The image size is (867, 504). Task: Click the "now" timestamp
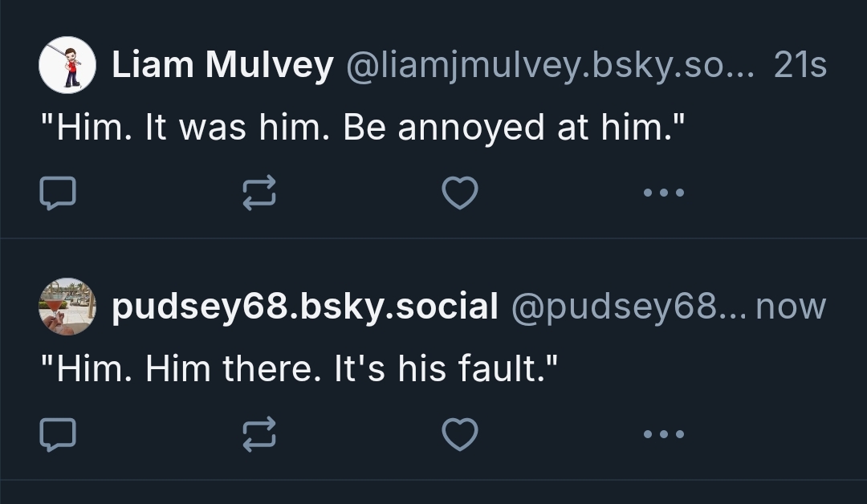tap(791, 307)
